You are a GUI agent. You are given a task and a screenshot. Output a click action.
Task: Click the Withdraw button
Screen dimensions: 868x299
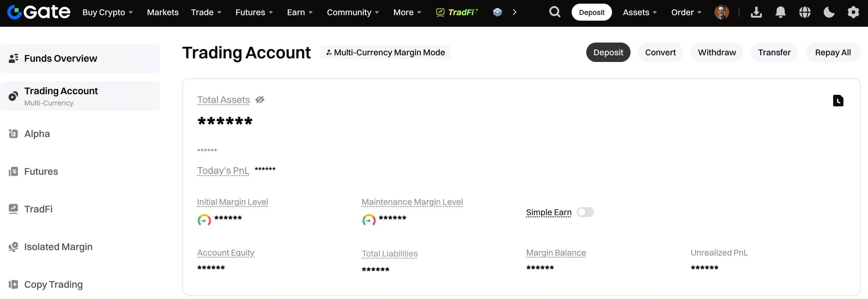pyautogui.click(x=717, y=52)
